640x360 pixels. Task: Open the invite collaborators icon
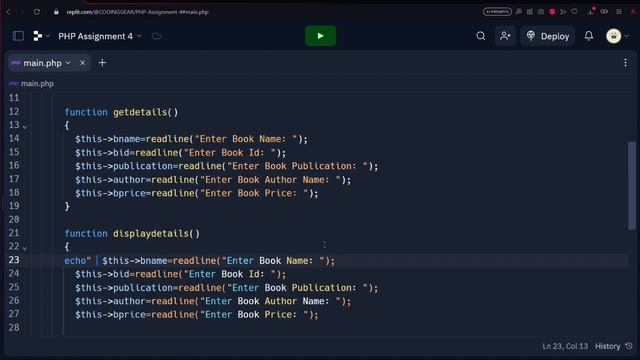click(x=505, y=36)
